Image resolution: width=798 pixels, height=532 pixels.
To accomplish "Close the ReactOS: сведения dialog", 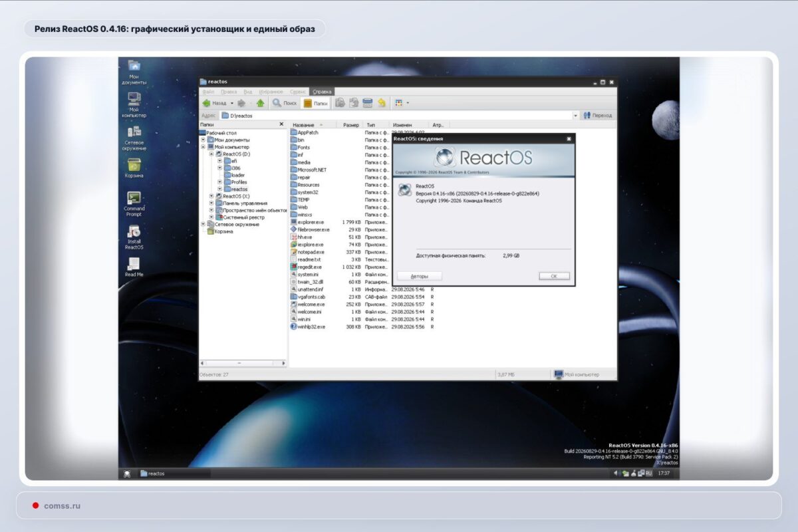I will (569, 138).
